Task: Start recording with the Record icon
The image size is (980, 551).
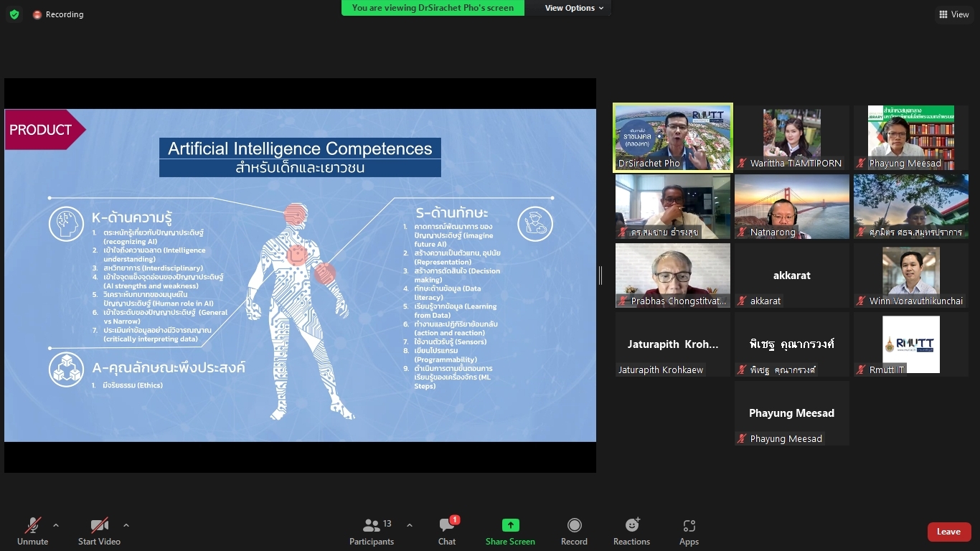Action: (x=574, y=532)
